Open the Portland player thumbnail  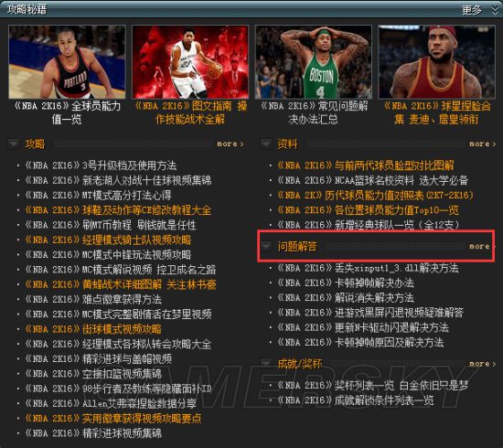67,62
